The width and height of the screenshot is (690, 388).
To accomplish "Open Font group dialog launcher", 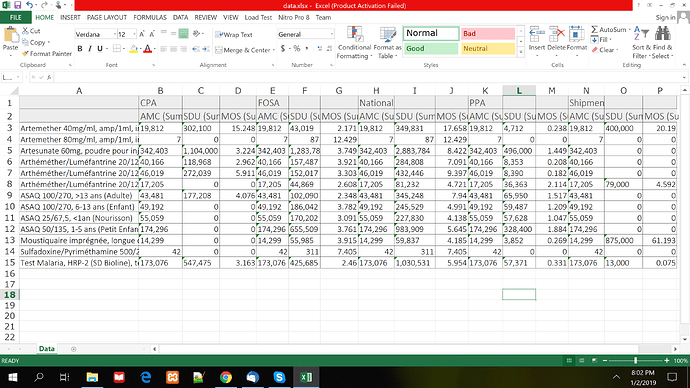I will (x=154, y=65).
